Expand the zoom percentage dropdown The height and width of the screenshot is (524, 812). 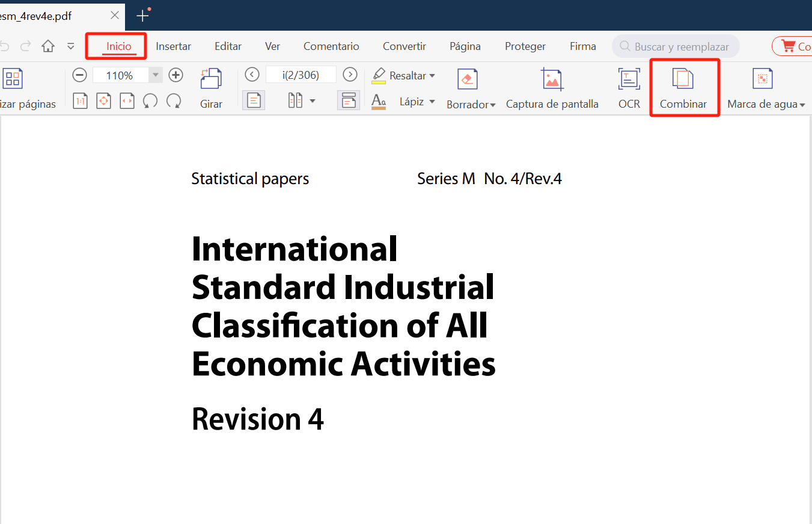click(x=156, y=75)
